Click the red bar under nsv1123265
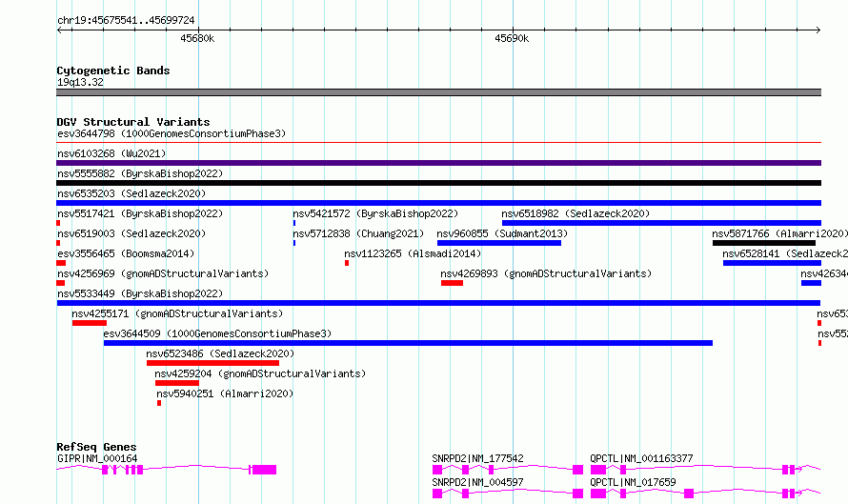The image size is (848, 504). [x=347, y=263]
